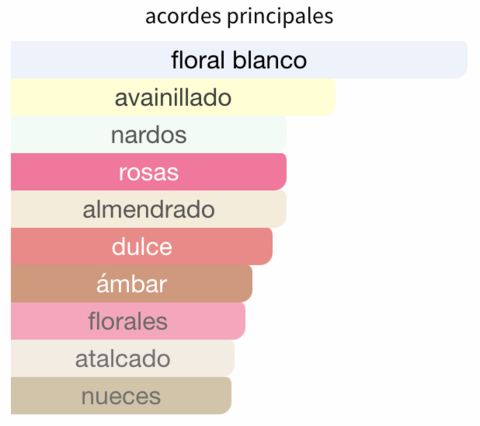480x426 pixels.
Task: Click the 'ámbar' text label
Action: tap(132, 284)
